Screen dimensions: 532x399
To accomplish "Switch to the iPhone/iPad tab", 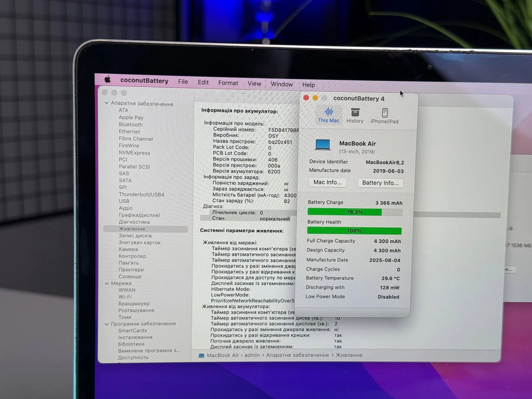I will pos(384,116).
